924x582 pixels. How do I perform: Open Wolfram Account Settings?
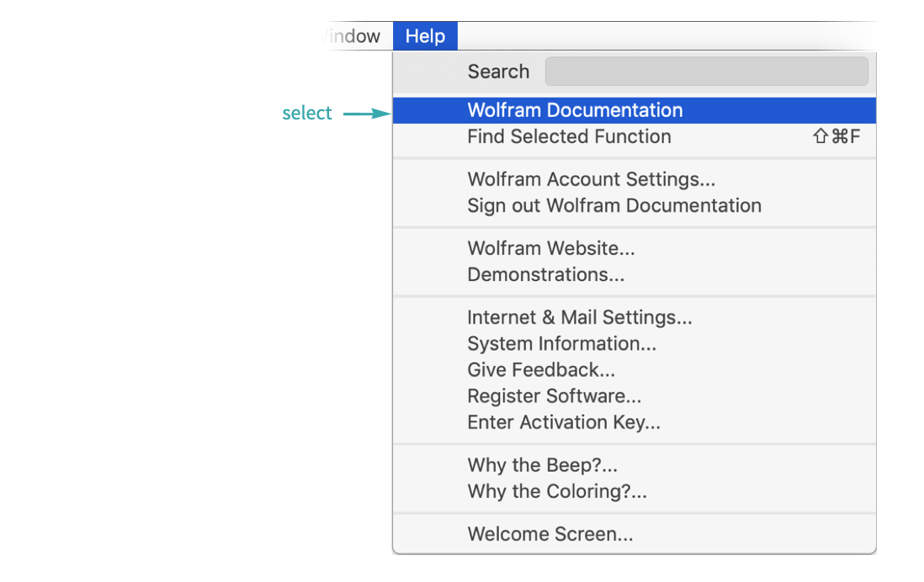click(591, 179)
